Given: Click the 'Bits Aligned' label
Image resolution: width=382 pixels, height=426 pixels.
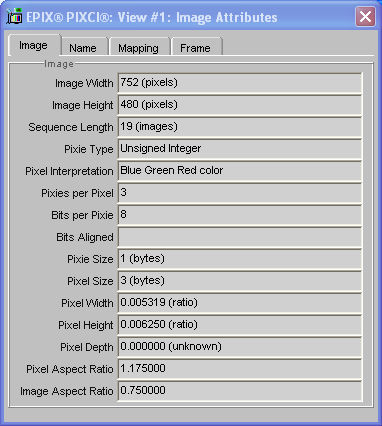Looking at the screenshot, I should click(x=85, y=237).
